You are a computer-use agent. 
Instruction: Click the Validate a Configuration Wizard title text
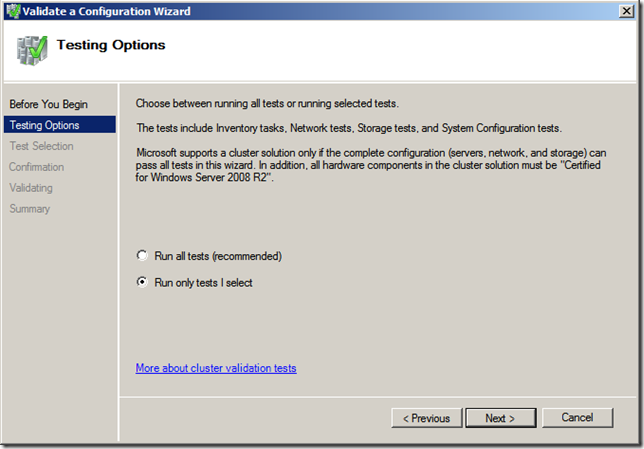tap(106, 11)
